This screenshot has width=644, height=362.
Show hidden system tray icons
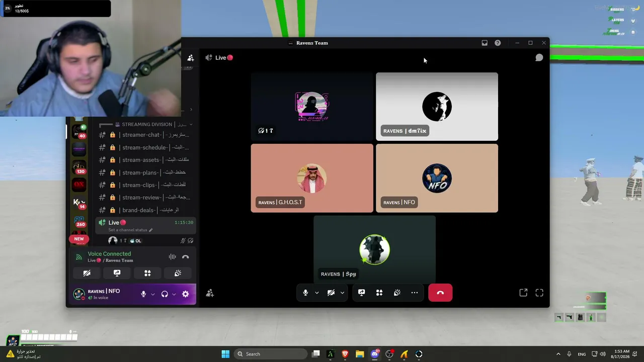click(x=558, y=354)
